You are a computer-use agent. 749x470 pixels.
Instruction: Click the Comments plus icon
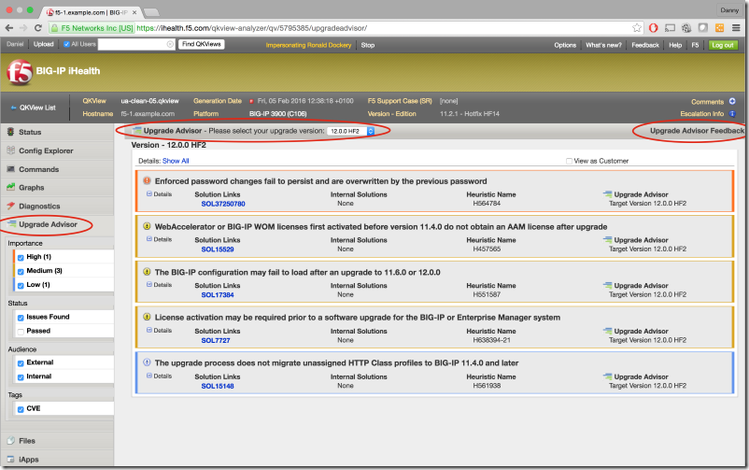click(732, 101)
